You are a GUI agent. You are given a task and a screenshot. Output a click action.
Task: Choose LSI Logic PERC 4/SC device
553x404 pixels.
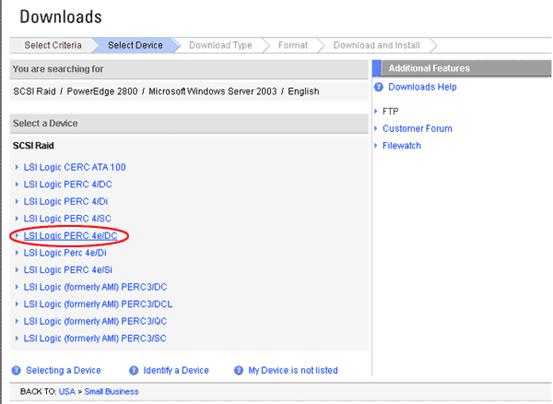[x=67, y=218]
